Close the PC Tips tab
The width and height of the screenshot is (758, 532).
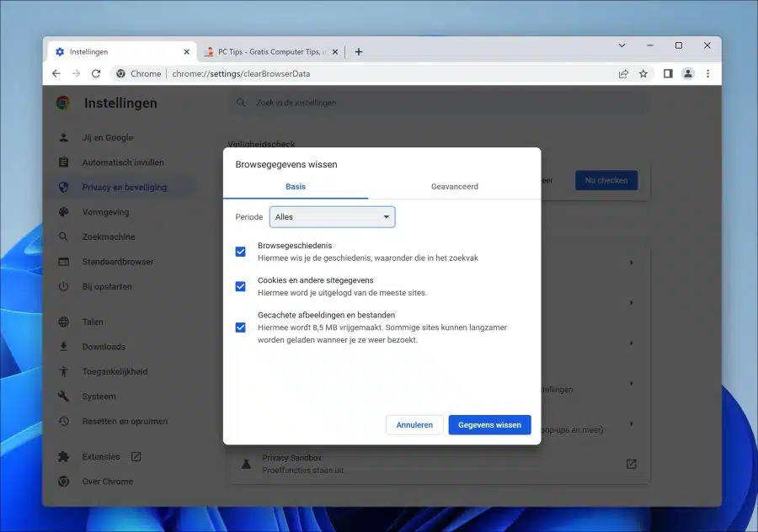point(335,51)
